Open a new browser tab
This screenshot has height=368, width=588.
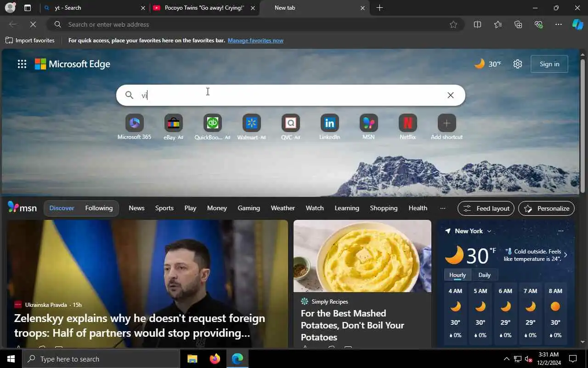coord(379,8)
